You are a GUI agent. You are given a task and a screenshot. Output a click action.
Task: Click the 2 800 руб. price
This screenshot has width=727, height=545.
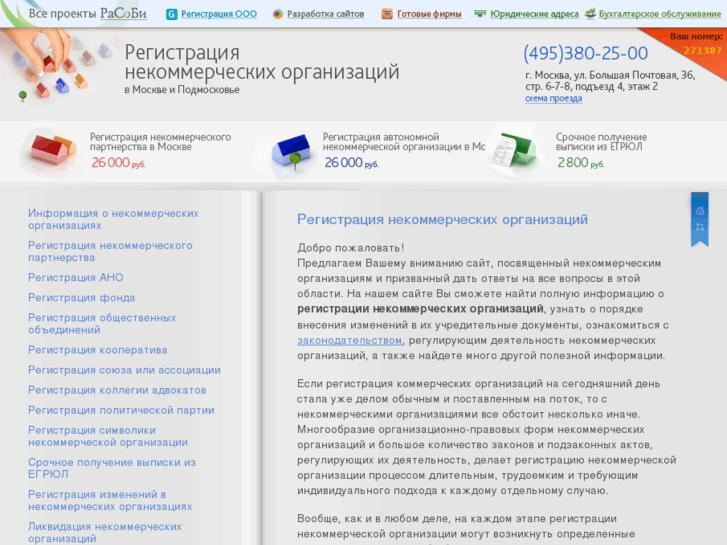click(x=580, y=163)
